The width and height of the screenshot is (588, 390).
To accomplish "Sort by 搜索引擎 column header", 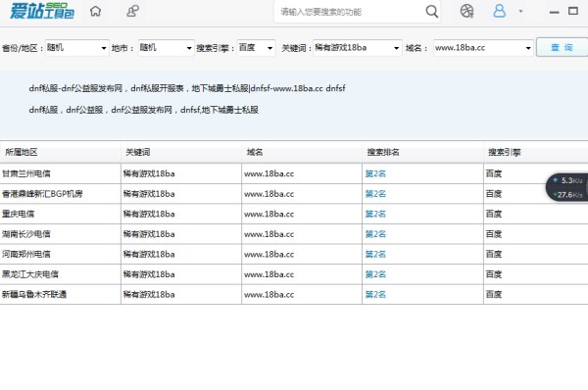I will tap(536, 152).
